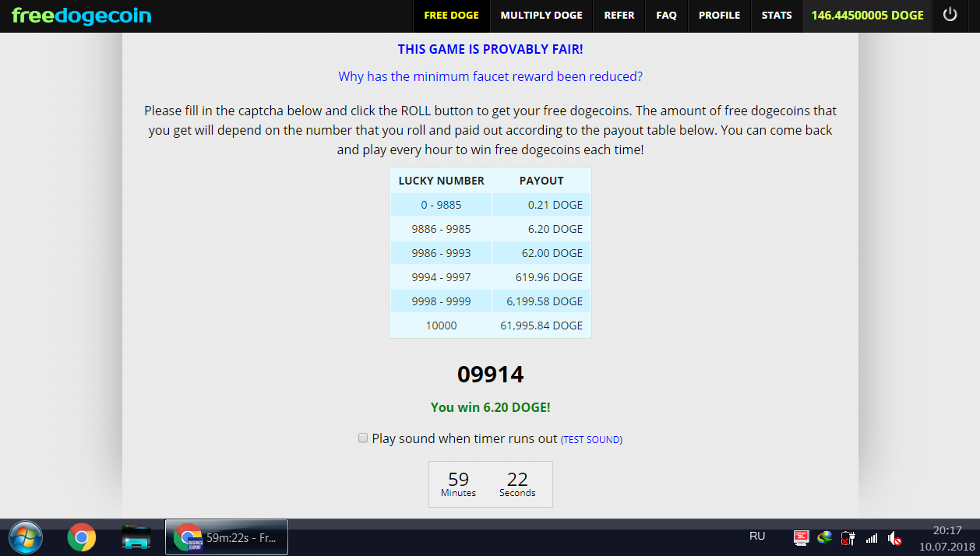This screenshot has height=556, width=980.
Task: Select the 'You win 6.20 DOGE!' message
Action: coord(490,407)
